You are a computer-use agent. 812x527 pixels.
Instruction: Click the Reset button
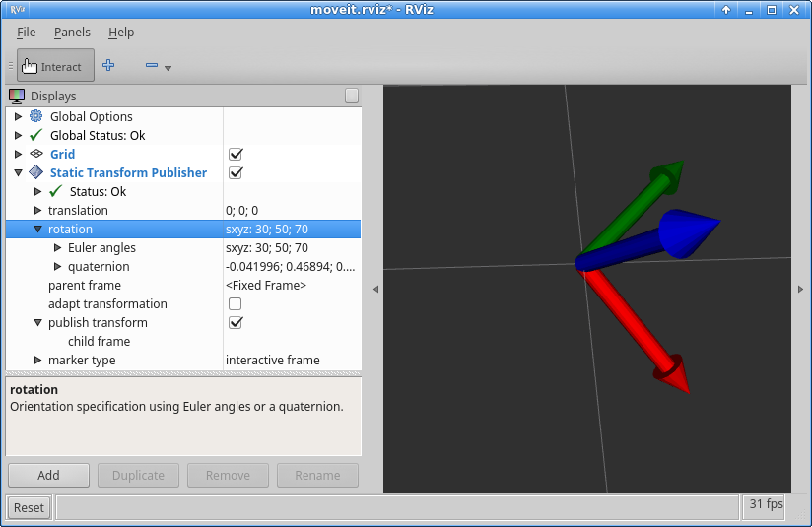(29, 508)
